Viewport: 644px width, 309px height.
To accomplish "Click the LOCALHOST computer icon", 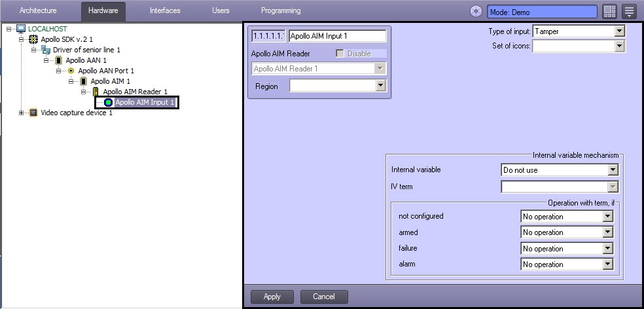I will click(x=21, y=29).
